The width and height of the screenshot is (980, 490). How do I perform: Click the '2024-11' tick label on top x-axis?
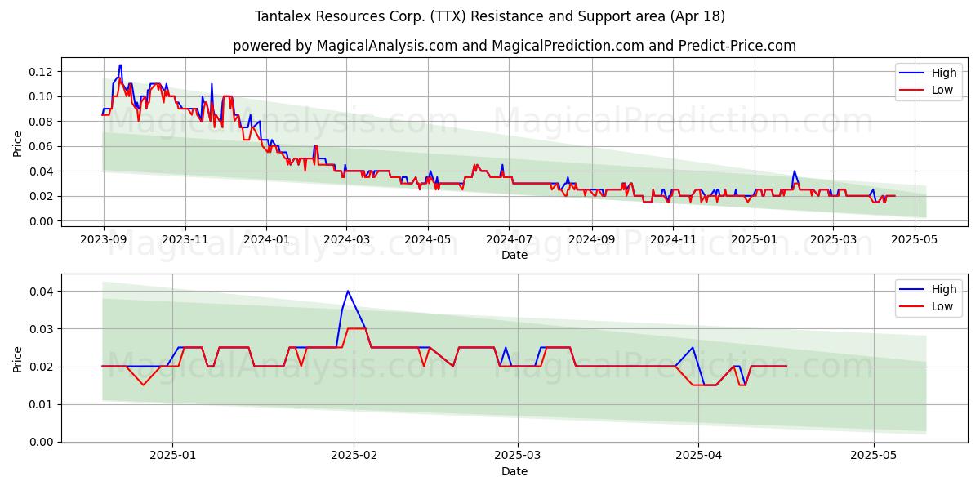click(x=674, y=239)
